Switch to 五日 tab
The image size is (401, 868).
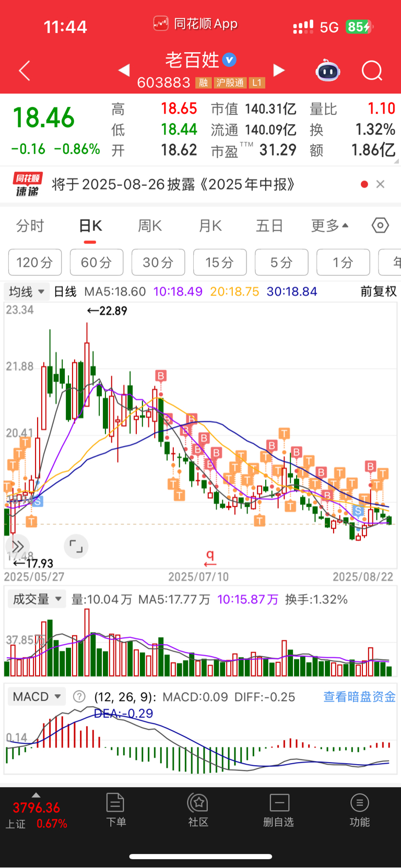269,226
